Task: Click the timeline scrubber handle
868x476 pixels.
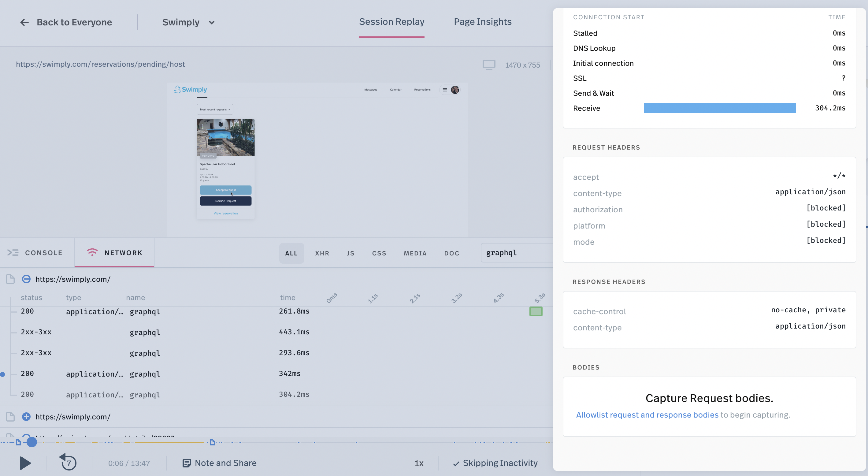Action: tap(32, 442)
